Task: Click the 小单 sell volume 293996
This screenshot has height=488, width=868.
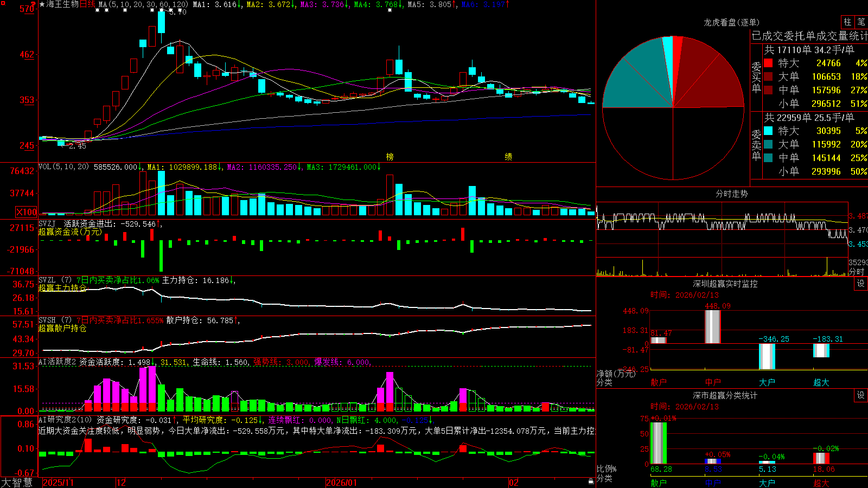Action: click(x=826, y=171)
